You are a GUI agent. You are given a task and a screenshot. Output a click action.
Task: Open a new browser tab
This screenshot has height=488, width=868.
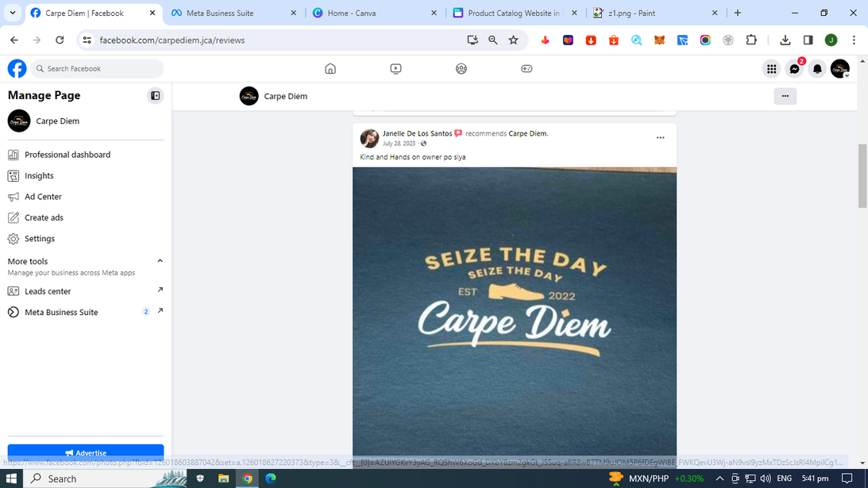point(737,13)
